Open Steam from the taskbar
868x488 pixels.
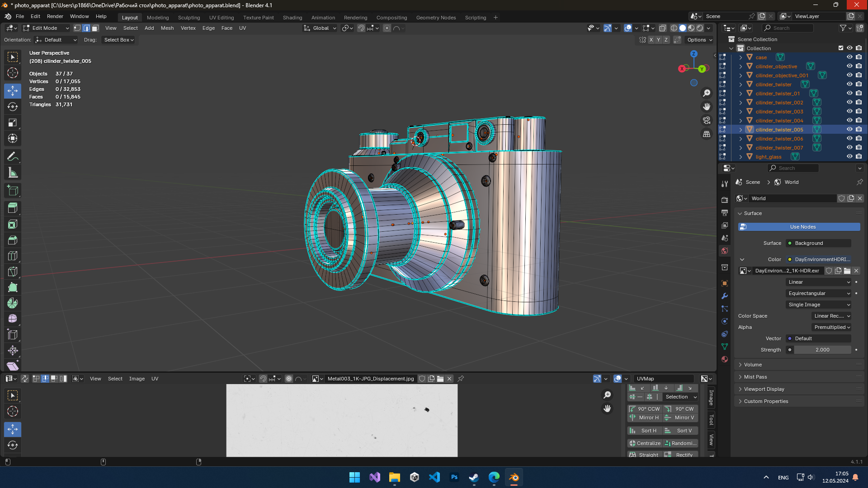tap(474, 477)
